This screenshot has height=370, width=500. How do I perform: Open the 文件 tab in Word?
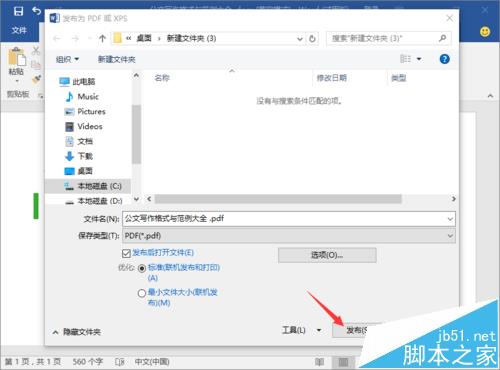19,31
